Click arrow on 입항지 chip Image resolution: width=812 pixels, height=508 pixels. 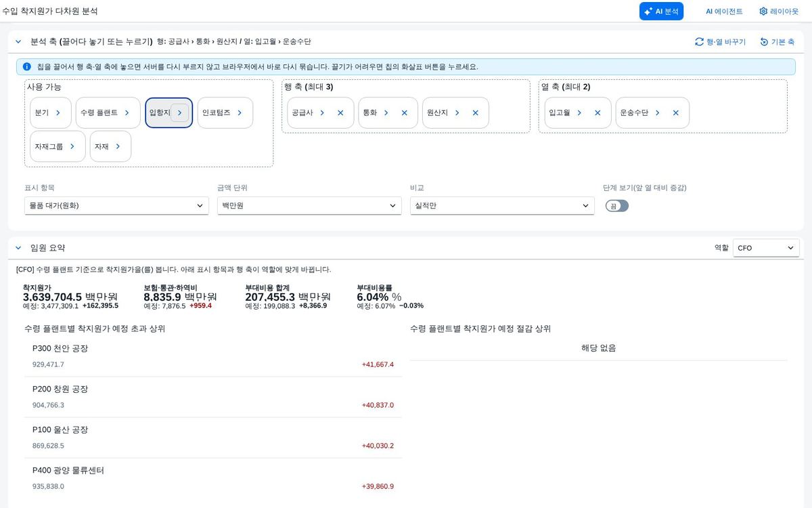tap(179, 113)
